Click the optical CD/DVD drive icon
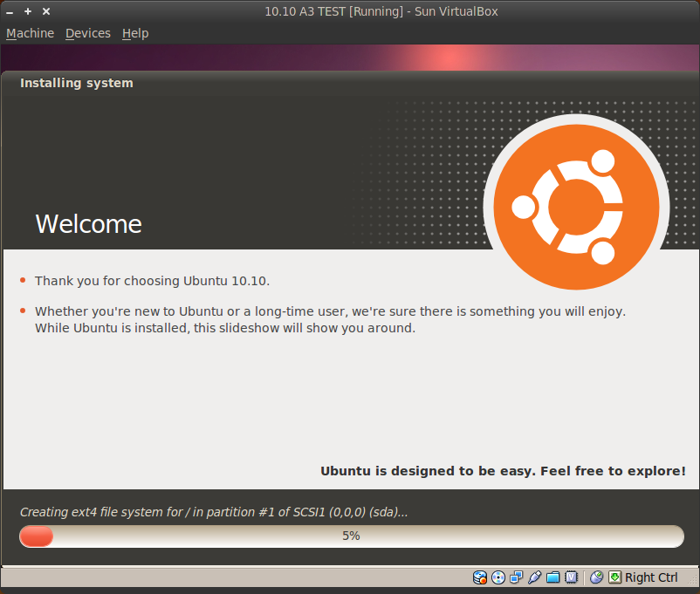 (498, 577)
